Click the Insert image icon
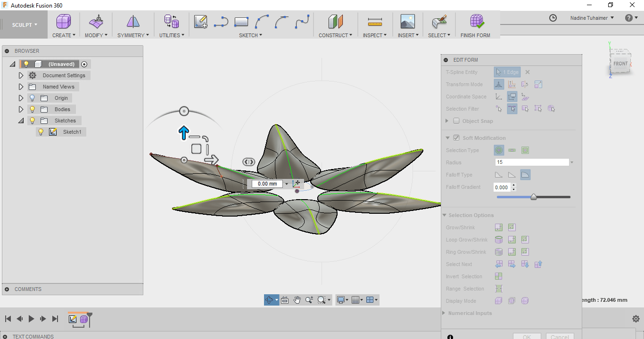 [x=408, y=22]
